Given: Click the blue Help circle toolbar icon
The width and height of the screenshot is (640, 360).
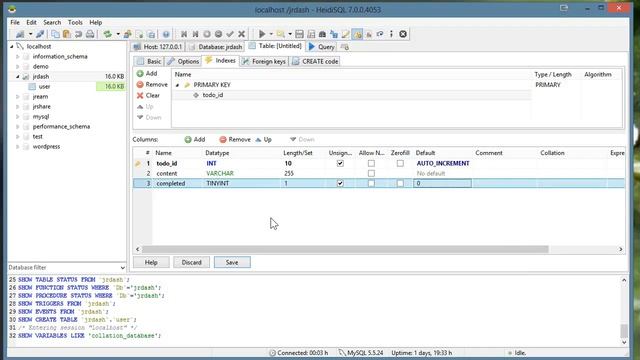Looking at the screenshot, I should (x=166, y=34).
